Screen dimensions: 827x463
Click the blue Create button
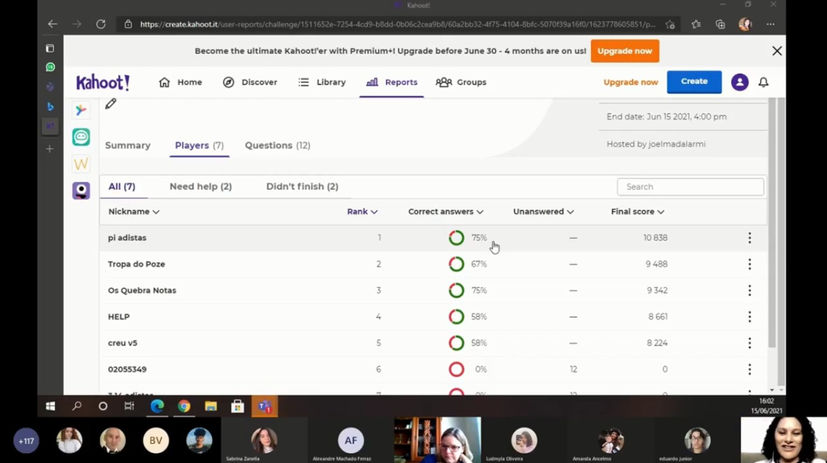pos(694,82)
